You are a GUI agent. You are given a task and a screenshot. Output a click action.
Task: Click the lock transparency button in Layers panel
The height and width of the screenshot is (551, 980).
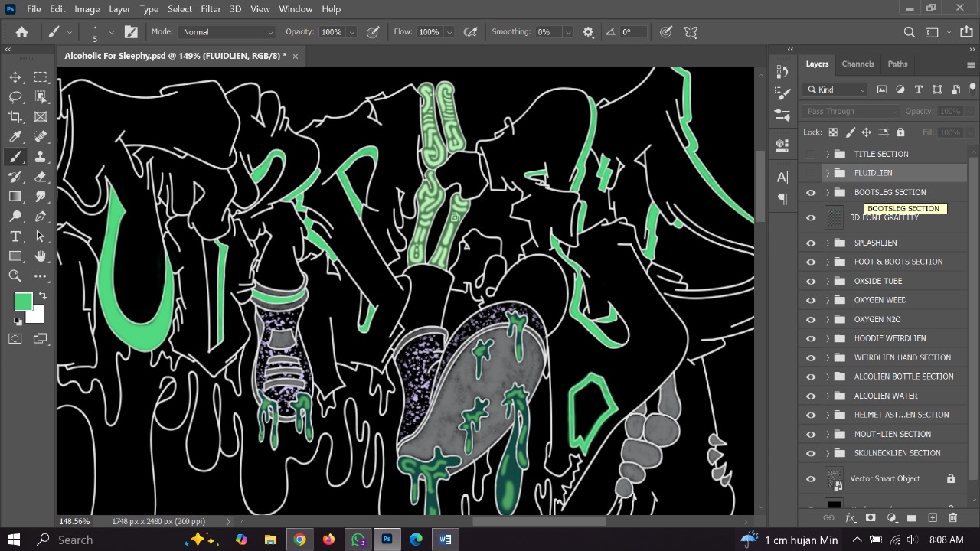[x=833, y=132]
